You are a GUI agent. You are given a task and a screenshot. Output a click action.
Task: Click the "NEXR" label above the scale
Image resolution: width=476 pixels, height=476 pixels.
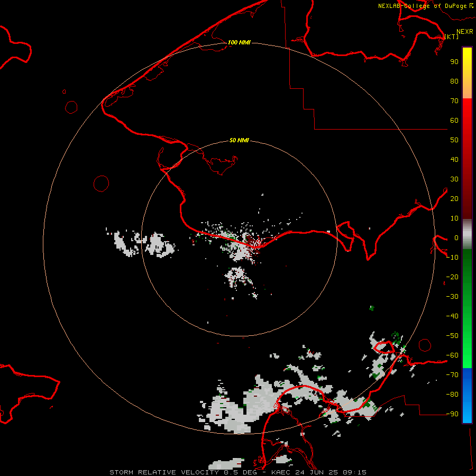click(465, 32)
